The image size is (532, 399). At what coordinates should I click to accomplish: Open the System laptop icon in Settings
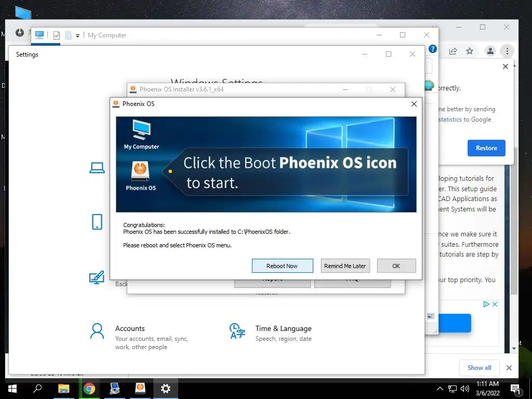tap(97, 168)
